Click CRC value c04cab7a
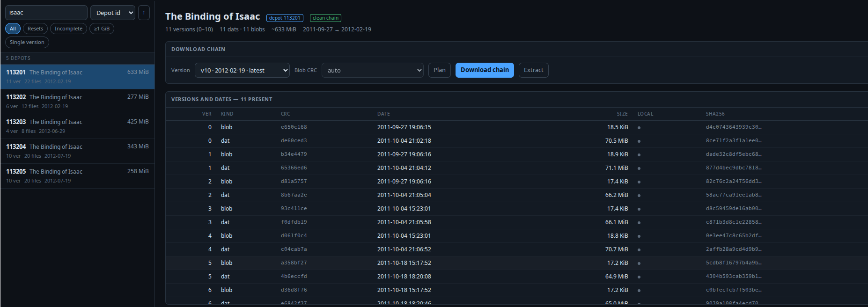 (x=294, y=249)
